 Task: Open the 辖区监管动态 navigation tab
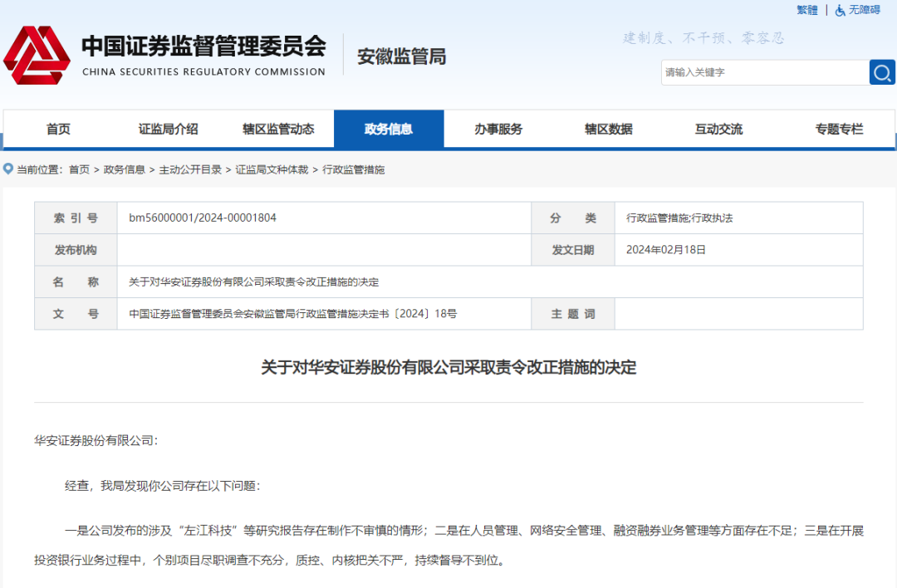pos(278,130)
